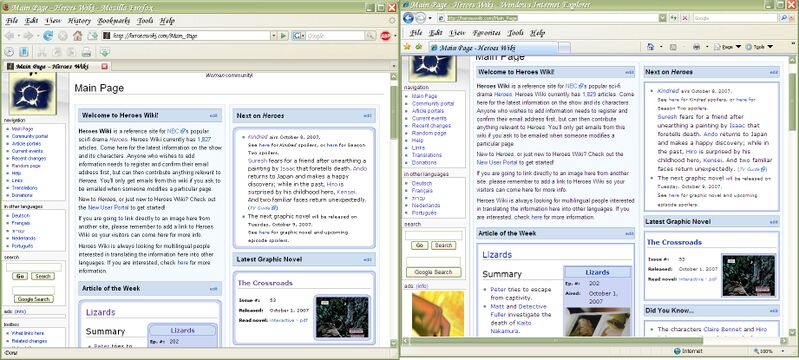Click The Crossroads link in Internet Explorer
799x360 pixels.
tap(674, 242)
